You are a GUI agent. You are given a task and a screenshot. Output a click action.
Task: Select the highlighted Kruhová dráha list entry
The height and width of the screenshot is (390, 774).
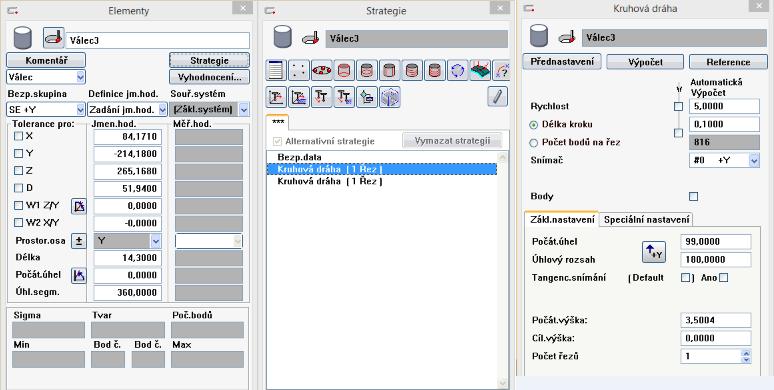382,169
